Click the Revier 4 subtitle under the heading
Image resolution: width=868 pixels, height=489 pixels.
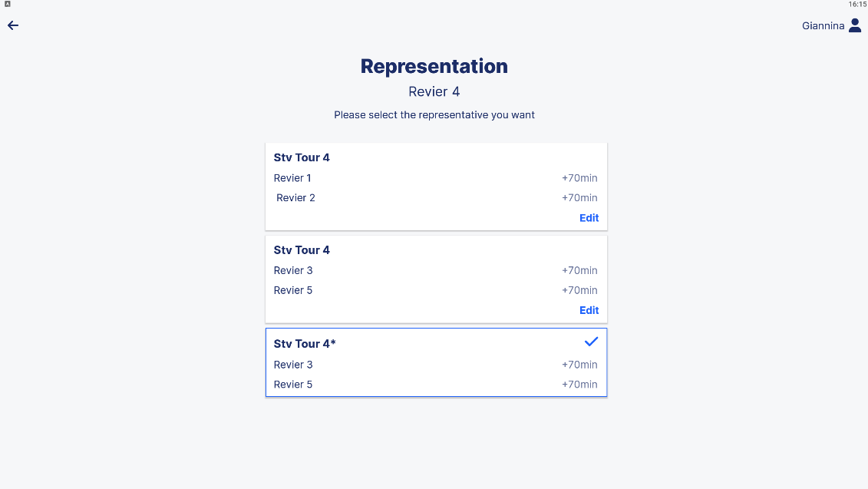click(x=434, y=92)
